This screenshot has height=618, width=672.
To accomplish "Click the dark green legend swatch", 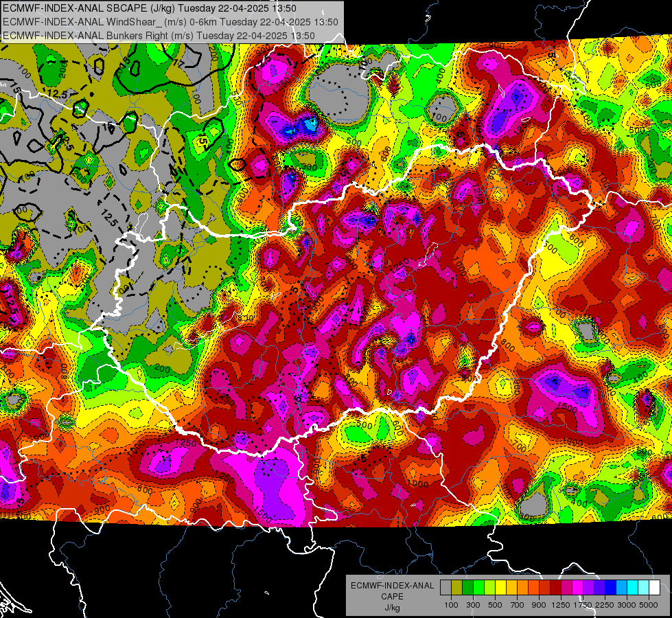I will pyautogui.click(x=467, y=587).
